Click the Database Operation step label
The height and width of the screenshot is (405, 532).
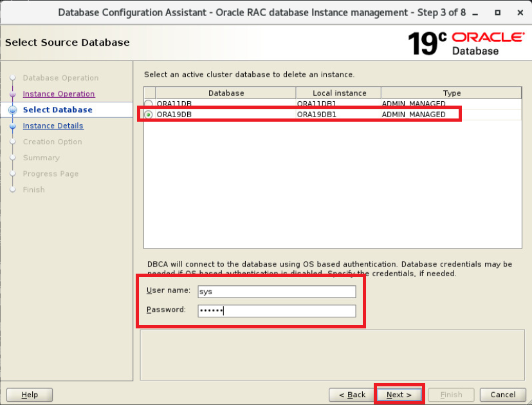tap(60, 78)
